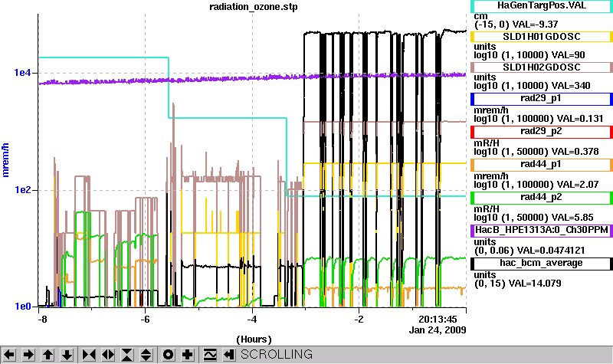Click the VAL=-9.37 readout

point(535,25)
